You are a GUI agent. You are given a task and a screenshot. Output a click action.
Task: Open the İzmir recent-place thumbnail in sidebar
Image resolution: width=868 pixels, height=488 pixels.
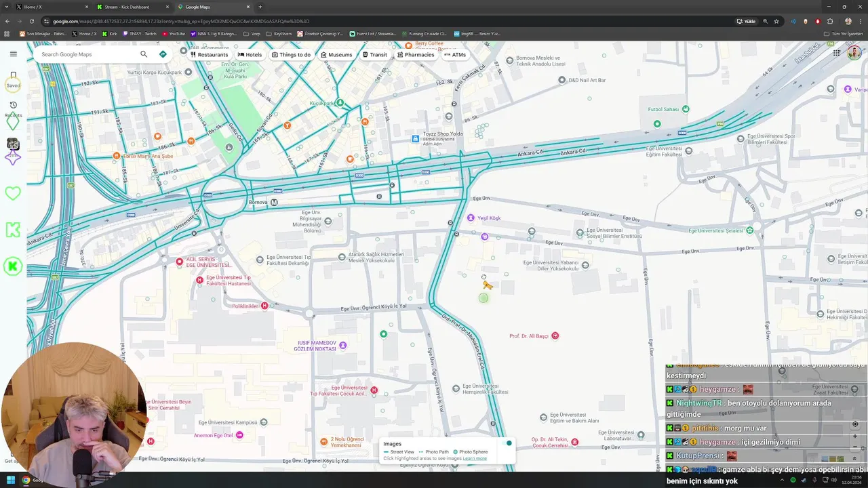13,144
